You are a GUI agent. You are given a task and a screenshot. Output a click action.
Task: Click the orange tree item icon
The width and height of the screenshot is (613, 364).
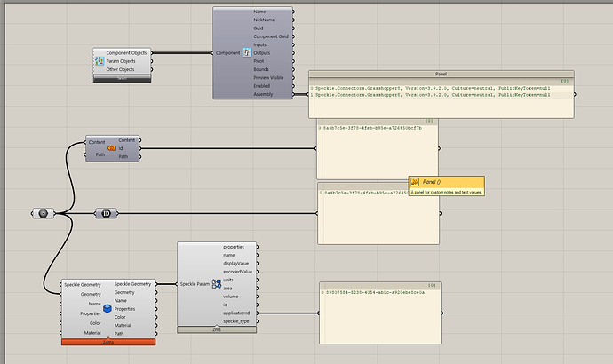[x=112, y=148]
